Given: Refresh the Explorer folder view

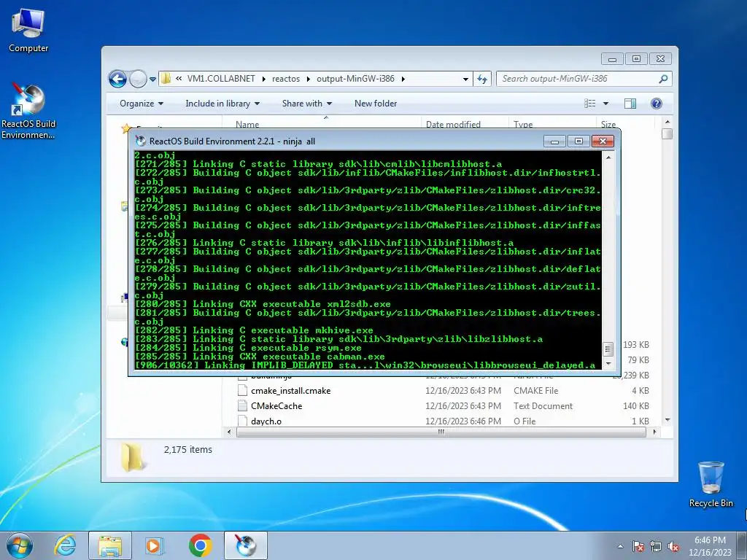Looking at the screenshot, I should [482, 79].
